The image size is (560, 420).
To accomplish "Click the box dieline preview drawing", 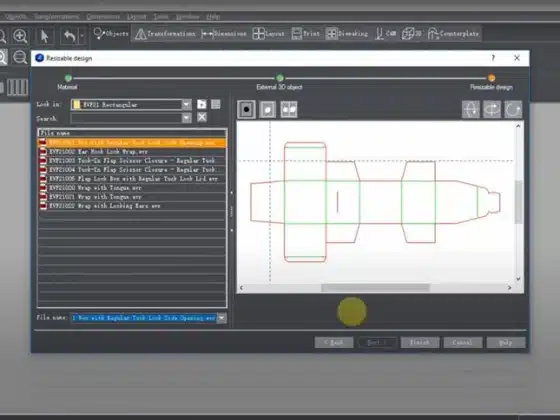I will coord(376,202).
